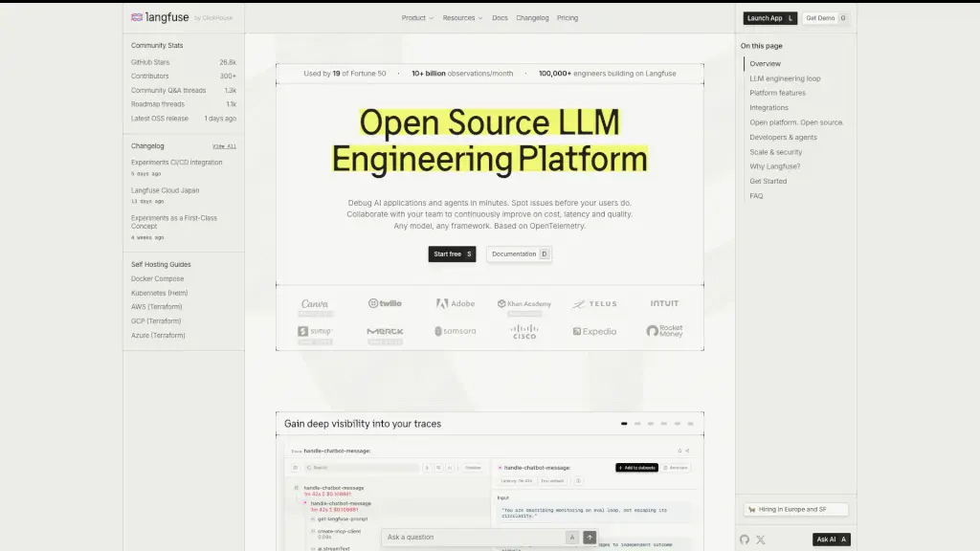Viewport: 980px width, 551px height.
Task: Click the Adobe customer logo
Action: pyautogui.click(x=455, y=303)
